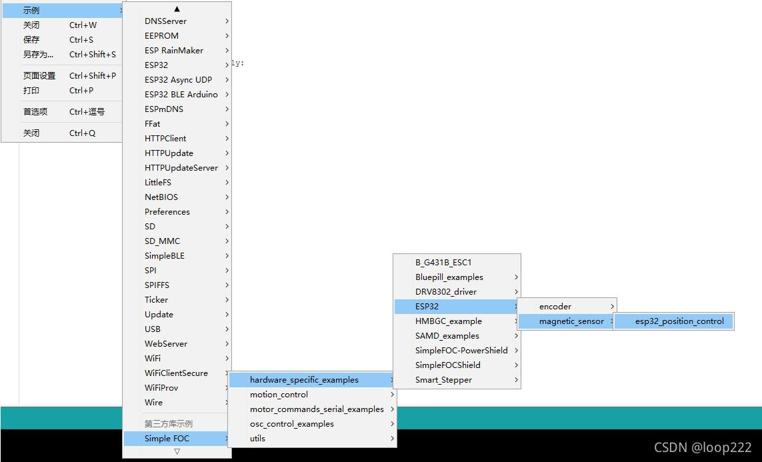Viewport: 762px width, 462px height.
Task: Open the 示例 examples menu entry
Action: point(63,10)
